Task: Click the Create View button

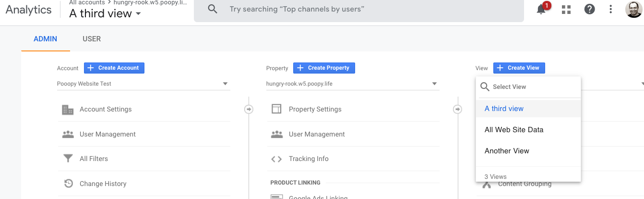Action: 519,68
